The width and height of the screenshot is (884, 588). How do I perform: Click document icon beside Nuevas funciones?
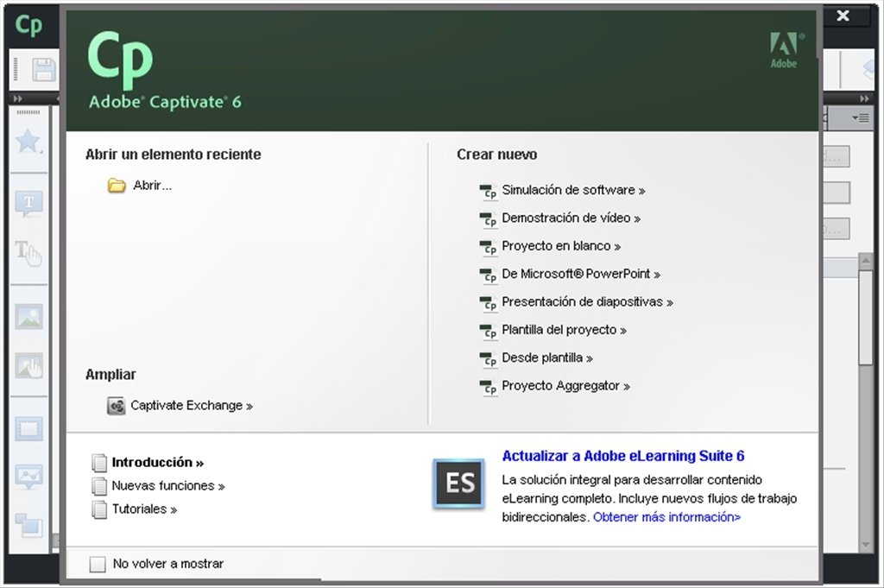[99, 486]
